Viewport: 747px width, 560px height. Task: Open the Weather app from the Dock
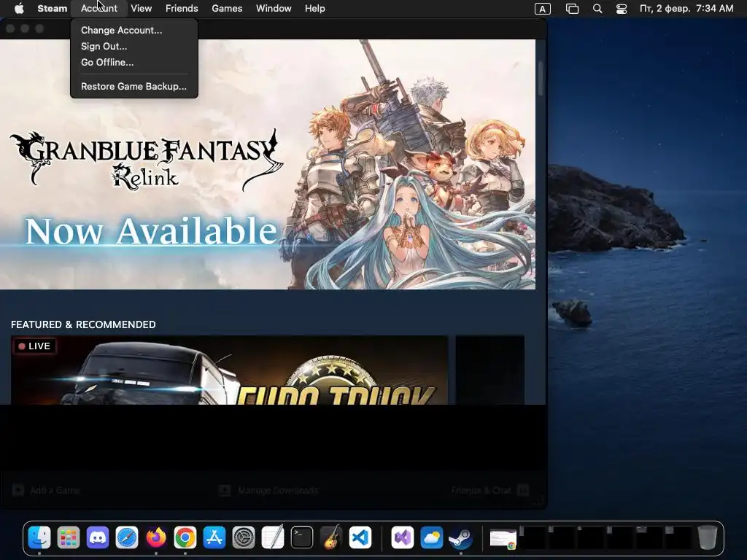pos(432,537)
